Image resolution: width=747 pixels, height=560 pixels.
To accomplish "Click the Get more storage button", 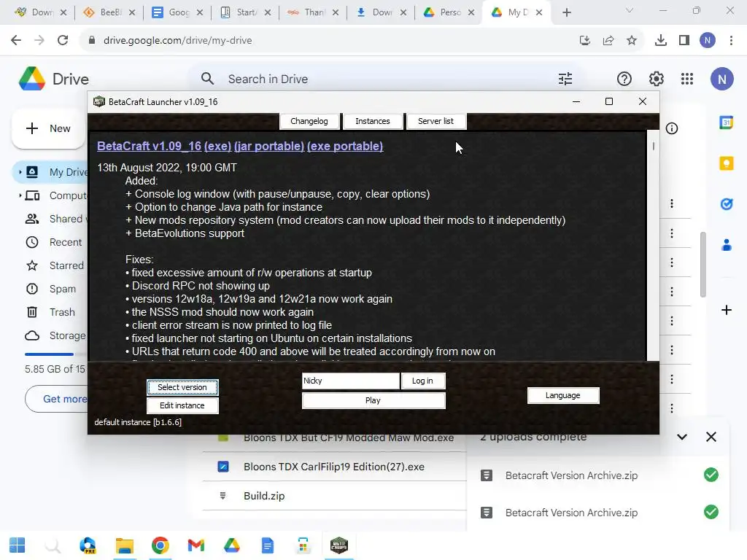I will [x=56, y=399].
